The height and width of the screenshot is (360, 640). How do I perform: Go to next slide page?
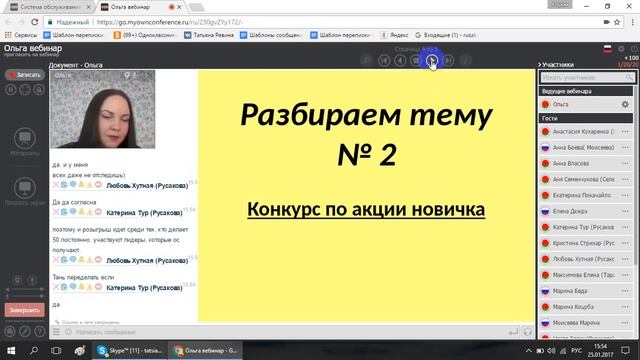432,60
